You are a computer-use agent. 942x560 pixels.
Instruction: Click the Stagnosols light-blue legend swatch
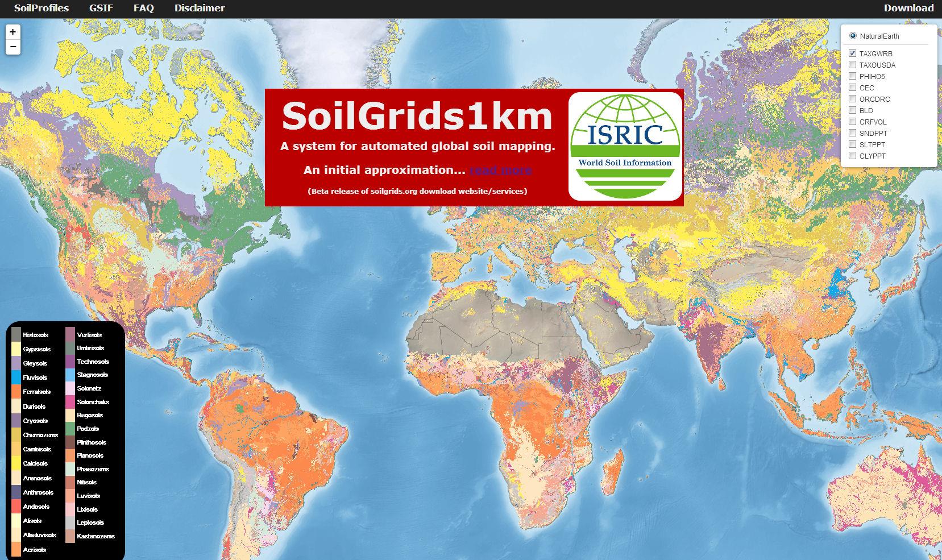coord(70,375)
